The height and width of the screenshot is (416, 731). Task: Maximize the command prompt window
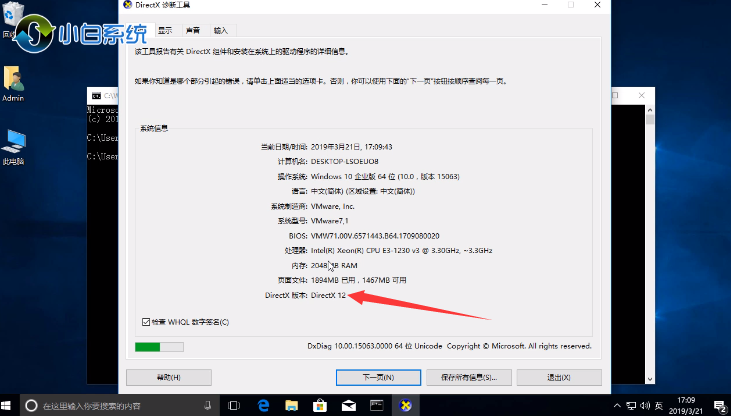pyautogui.click(x=616, y=95)
